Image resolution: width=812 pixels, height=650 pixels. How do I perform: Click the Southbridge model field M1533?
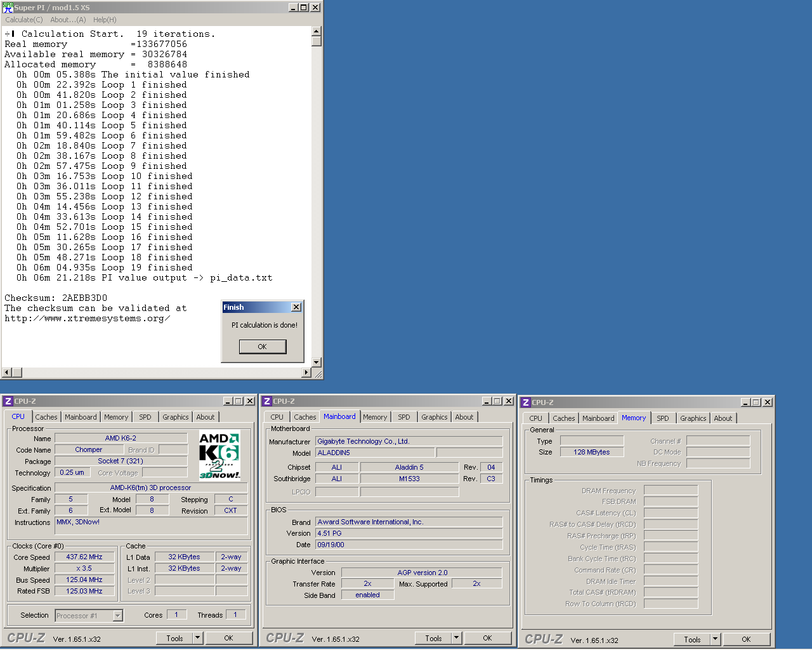click(x=409, y=479)
